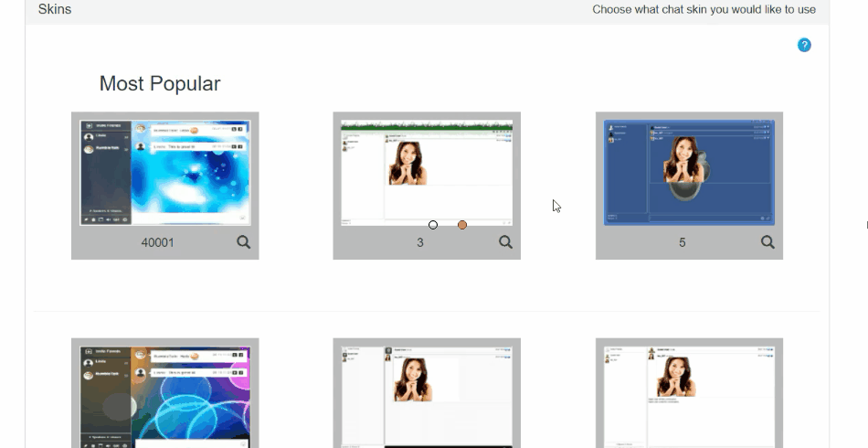Click the Most Popular heading

tap(160, 83)
